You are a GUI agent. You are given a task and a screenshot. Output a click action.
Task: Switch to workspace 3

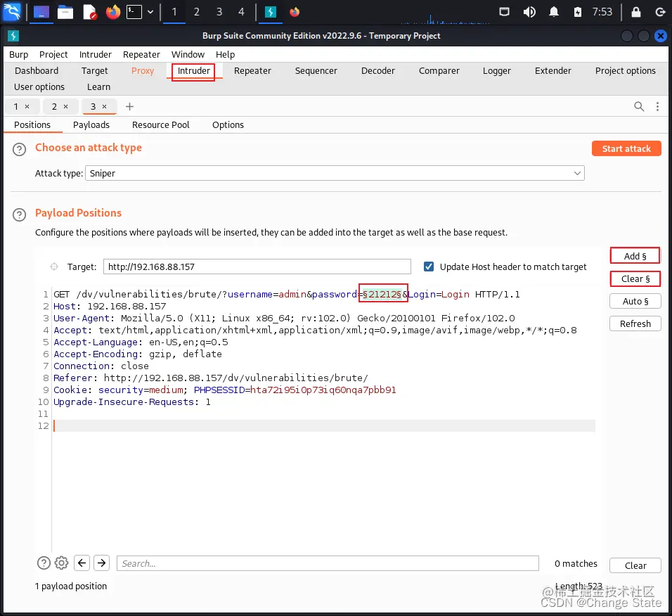219,12
